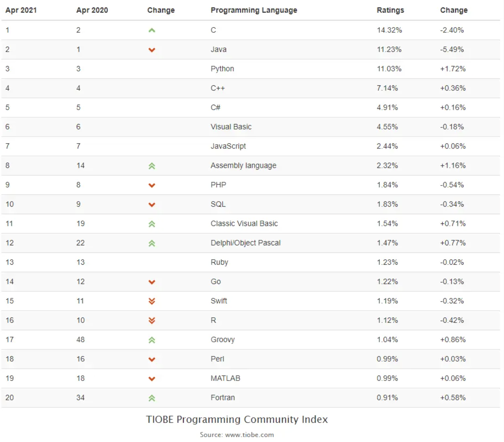Click the Programming Language column header
This screenshot has width=504, height=442.
pos(254,10)
